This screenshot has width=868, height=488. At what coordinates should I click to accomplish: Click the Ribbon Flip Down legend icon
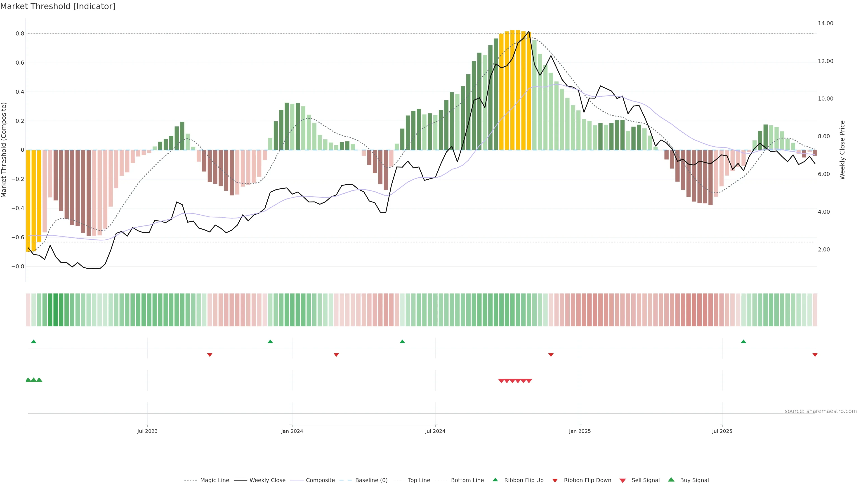point(555,481)
